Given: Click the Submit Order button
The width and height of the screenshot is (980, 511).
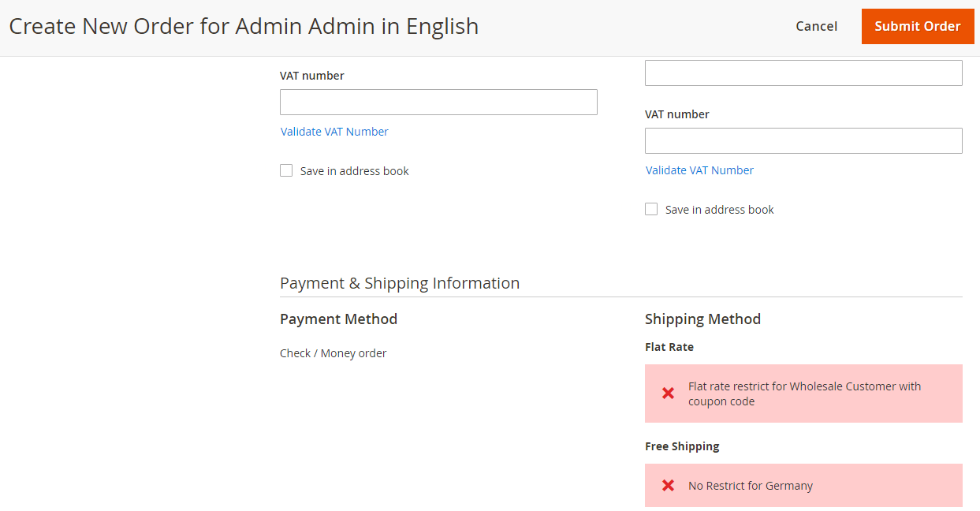Looking at the screenshot, I should (x=917, y=26).
